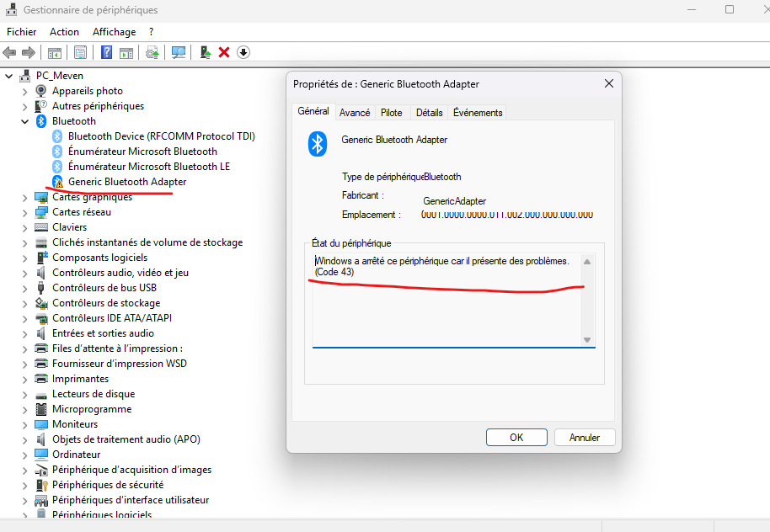Collapse the PC_Meven root node

click(x=8, y=76)
